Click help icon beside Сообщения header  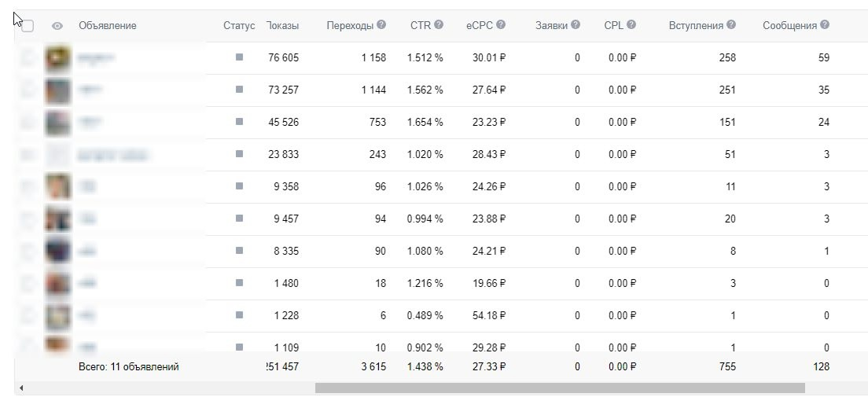[x=825, y=25]
